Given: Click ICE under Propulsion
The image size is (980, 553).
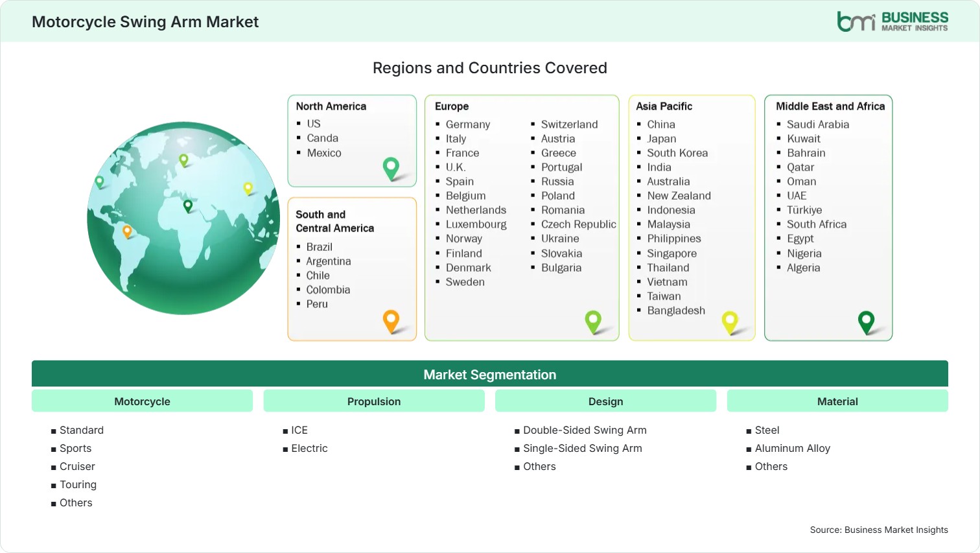Looking at the screenshot, I should tap(299, 430).
